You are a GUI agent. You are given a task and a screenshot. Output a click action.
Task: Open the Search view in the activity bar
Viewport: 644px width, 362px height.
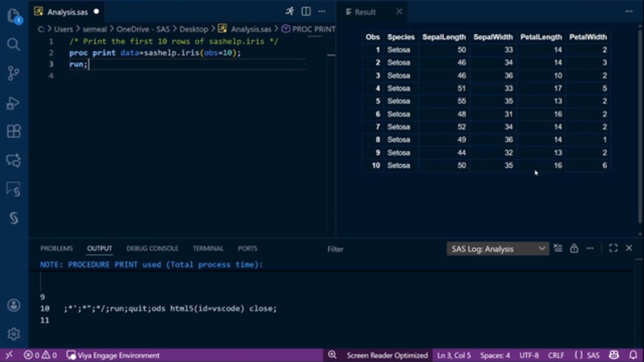[14, 45]
